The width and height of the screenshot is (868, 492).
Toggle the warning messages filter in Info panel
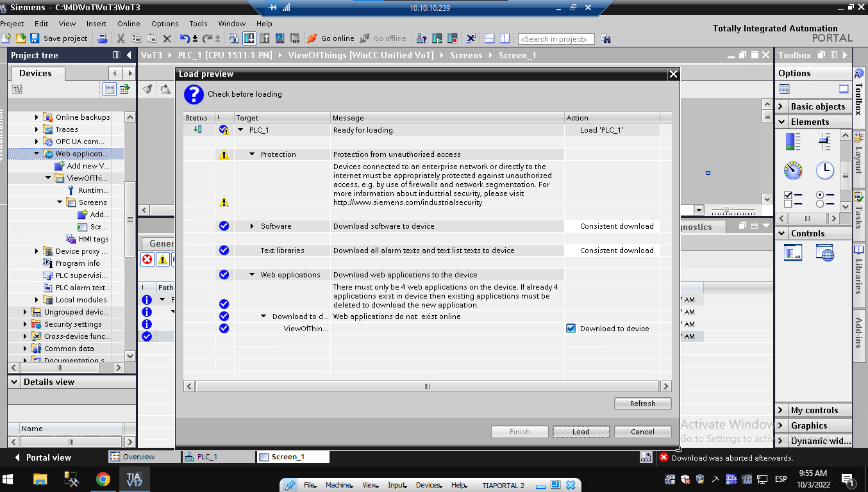click(163, 259)
